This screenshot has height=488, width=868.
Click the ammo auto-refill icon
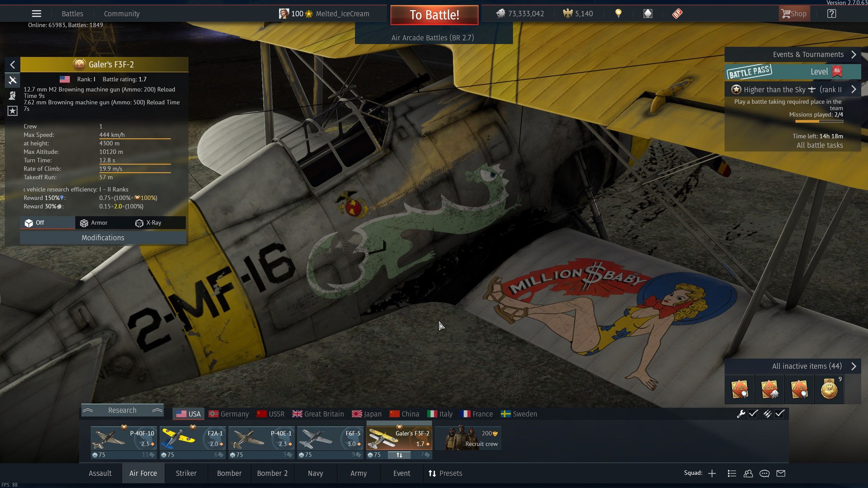tap(767, 414)
